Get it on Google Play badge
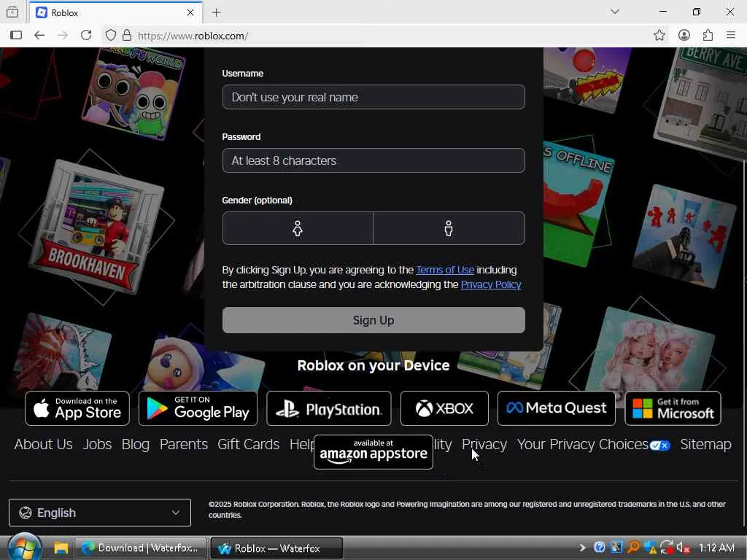 point(198,408)
